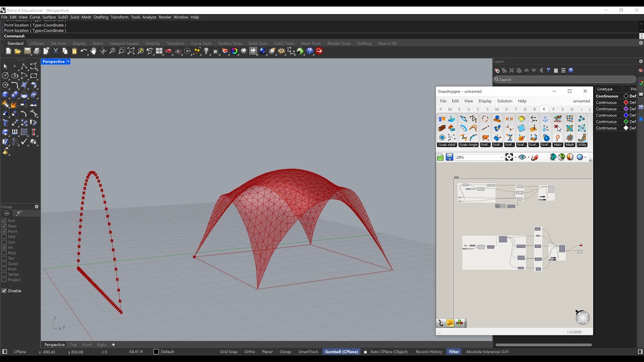The image size is (644, 362).
Task: Click the Four Viewports layout icon
Action: 159,51
